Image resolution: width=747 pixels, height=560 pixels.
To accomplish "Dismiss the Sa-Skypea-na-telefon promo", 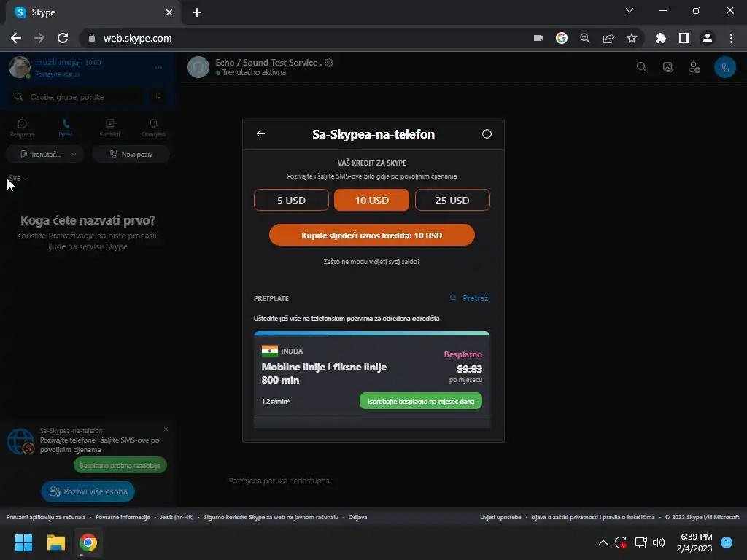I will coord(166,429).
